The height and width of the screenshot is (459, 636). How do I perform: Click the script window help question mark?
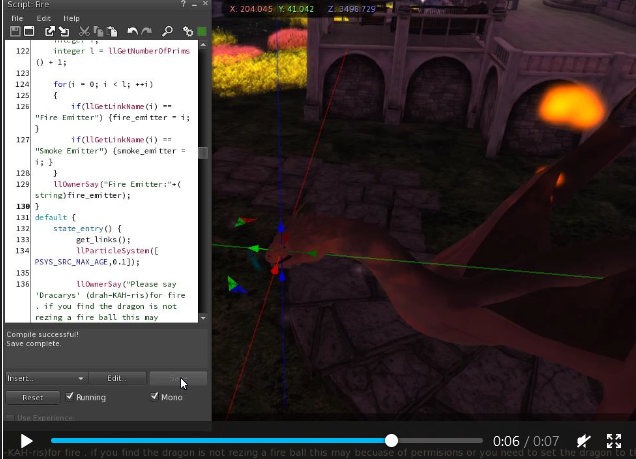point(183,4)
